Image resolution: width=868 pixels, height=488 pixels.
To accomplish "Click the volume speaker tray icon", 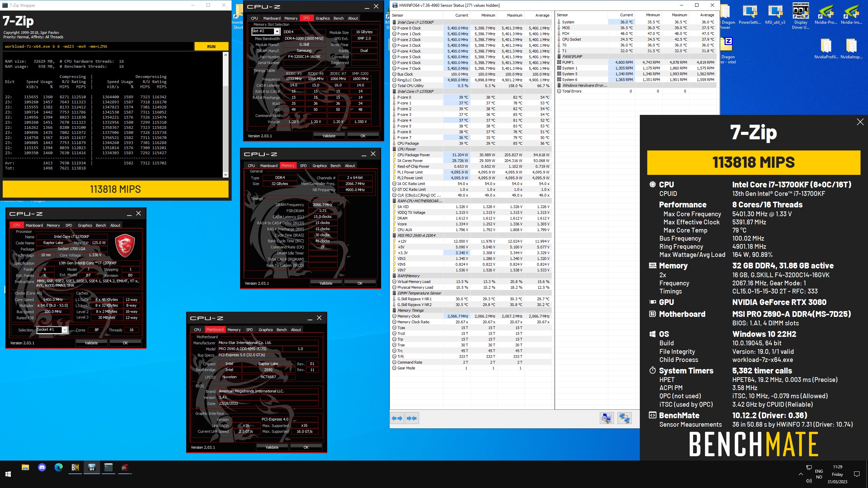I will (809, 481).
